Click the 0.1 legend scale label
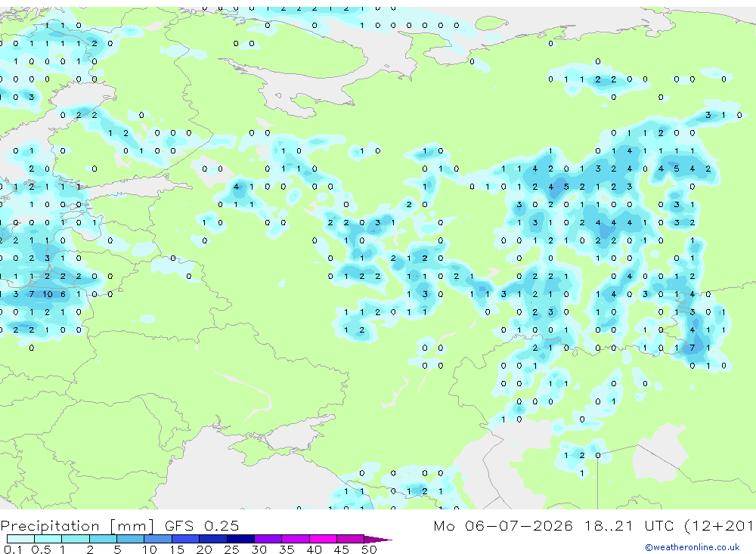Viewport: 756px width, 554px height. pyautogui.click(x=13, y=549)
